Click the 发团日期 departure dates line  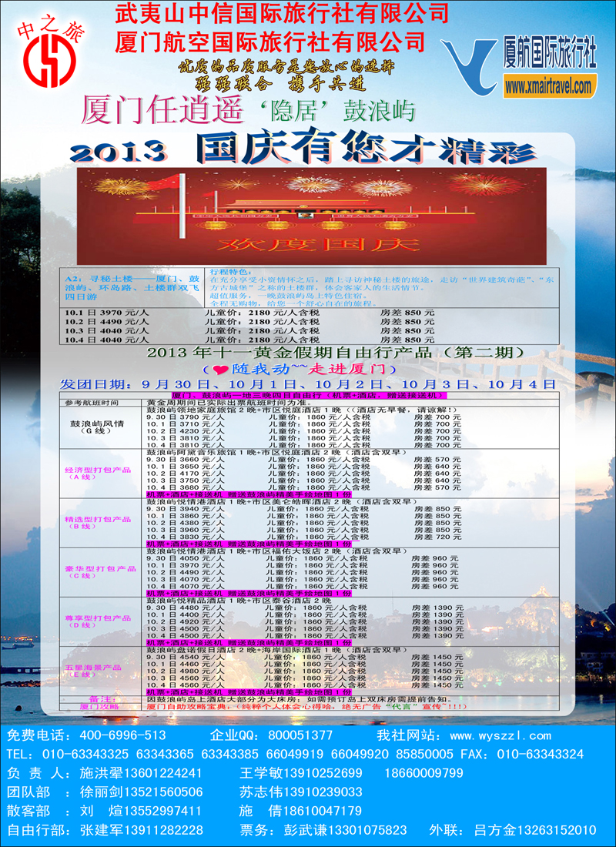pyautogui.click(x=308, y=384)
